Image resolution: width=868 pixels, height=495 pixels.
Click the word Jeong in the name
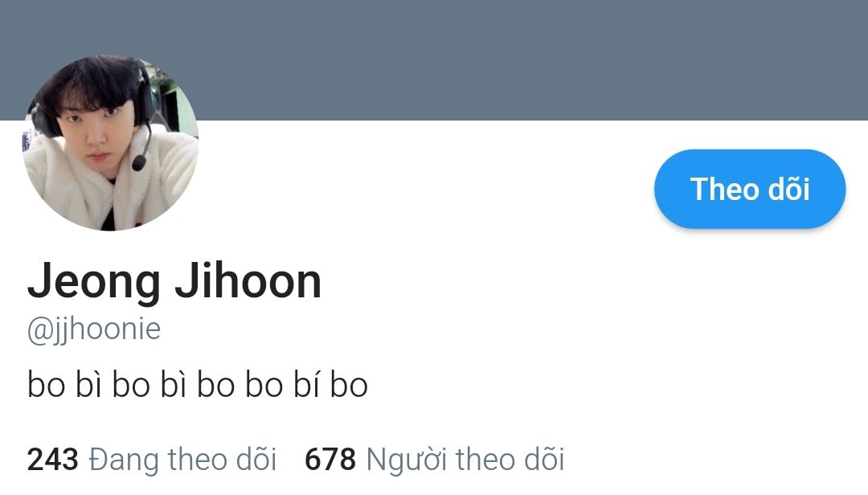[x=93, y=282]
